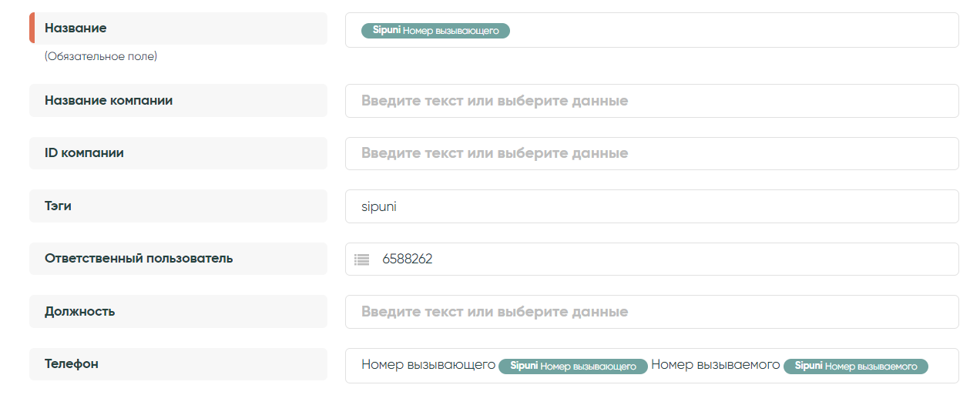This screenshot has height=395, width=980.
Task: Focus the Название компании input field
Action: coord(651,101)
